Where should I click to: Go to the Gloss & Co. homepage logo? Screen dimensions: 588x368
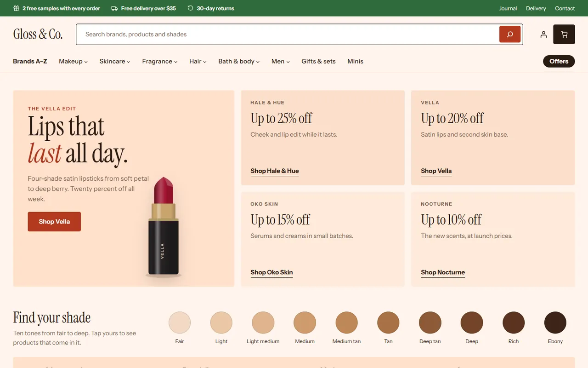pos(38,34)
